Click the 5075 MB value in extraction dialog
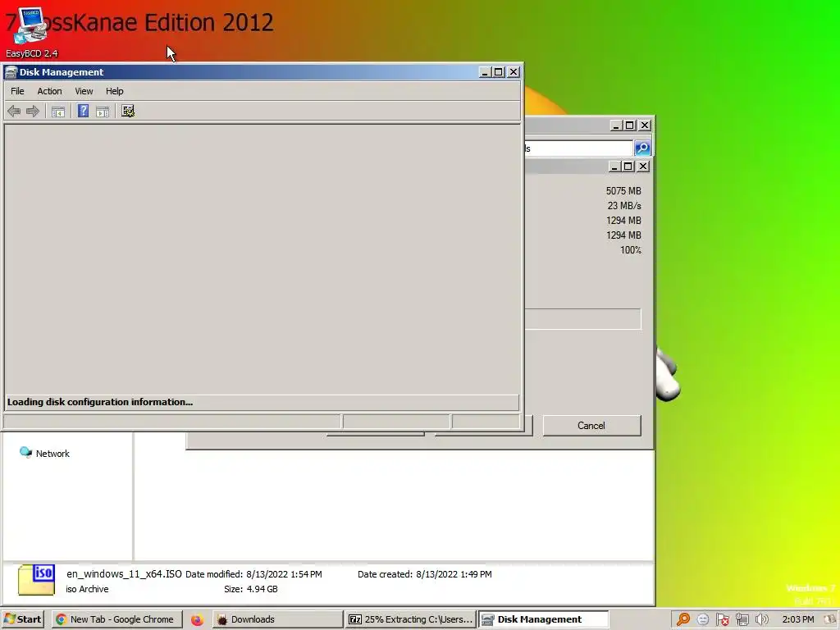Screen dimensions: 840x630 tap(623, 190)
